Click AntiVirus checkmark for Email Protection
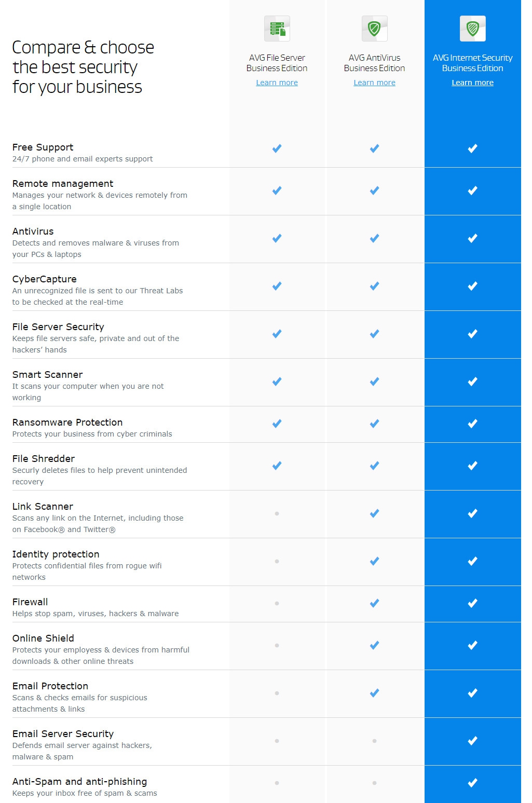532x803 pixels. coord(374,693)
